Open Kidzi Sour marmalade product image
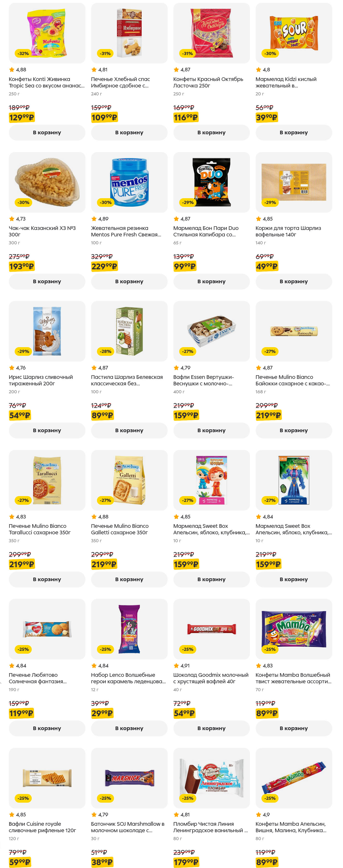Image resolution: width=343 pixels, height=868 pixels. click(293, 33)
